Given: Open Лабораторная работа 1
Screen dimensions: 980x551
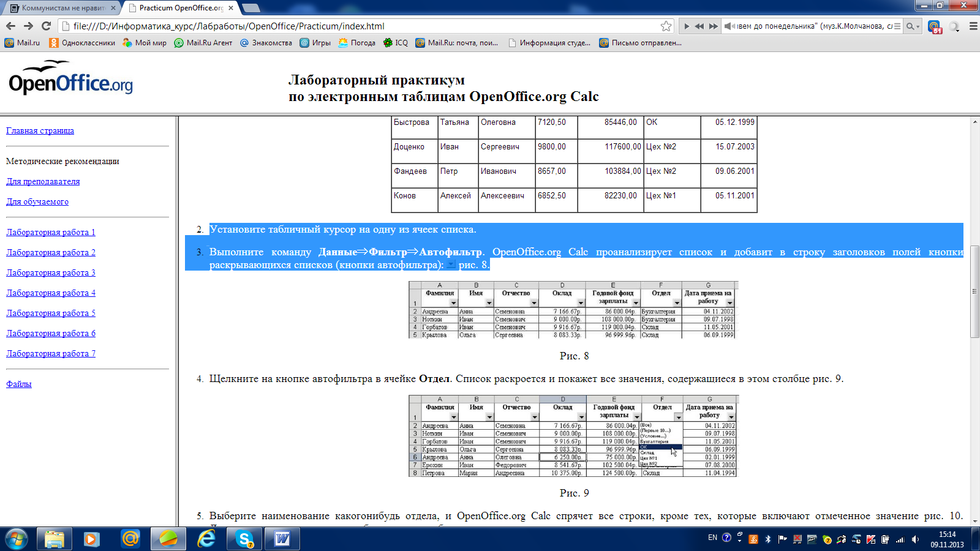Looking at the screenshot, I should tap(51, 232).
